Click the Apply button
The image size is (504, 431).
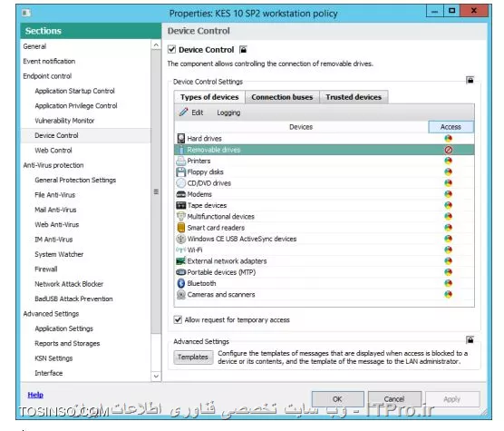pos(452,399)
